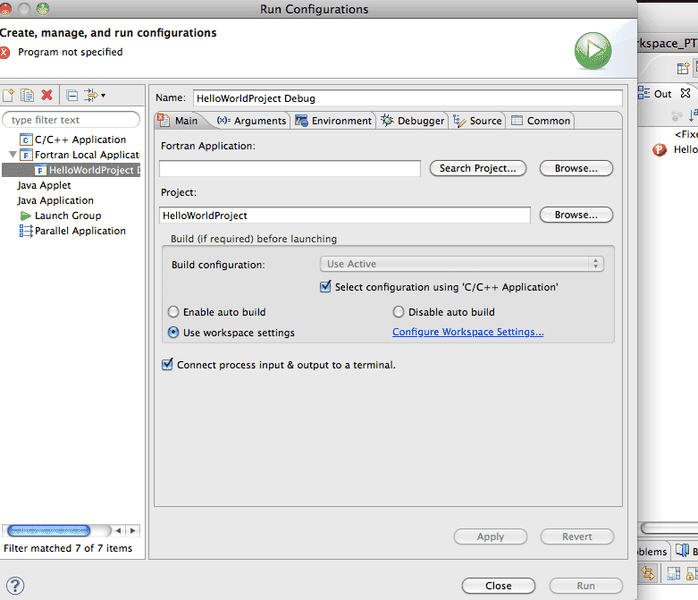Uncheck Connect process input & output to terminal
The image size is (698, 600).
click(x=167, y=365)
